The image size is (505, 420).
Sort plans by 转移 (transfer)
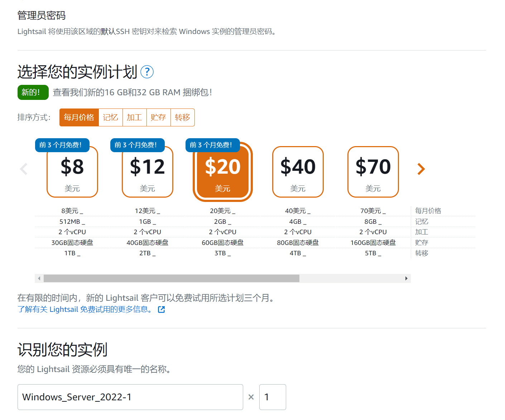[x=182, y=117]
